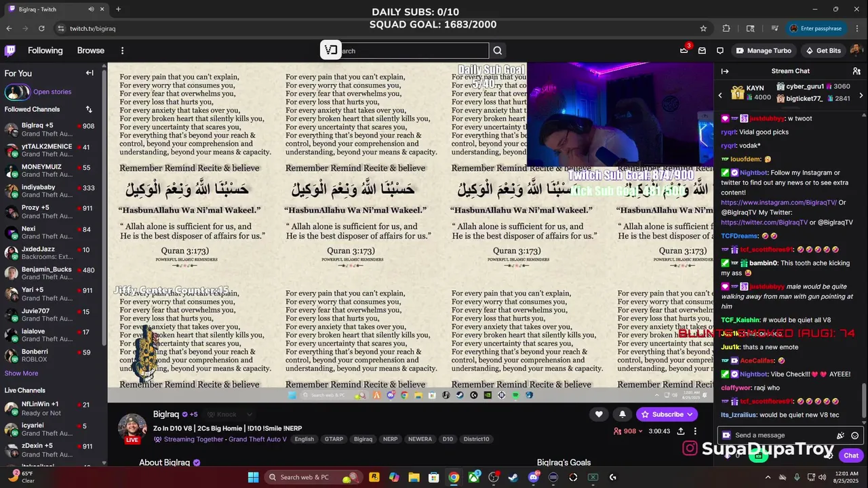Collapse the Stream Chat panel

(725, 71)
